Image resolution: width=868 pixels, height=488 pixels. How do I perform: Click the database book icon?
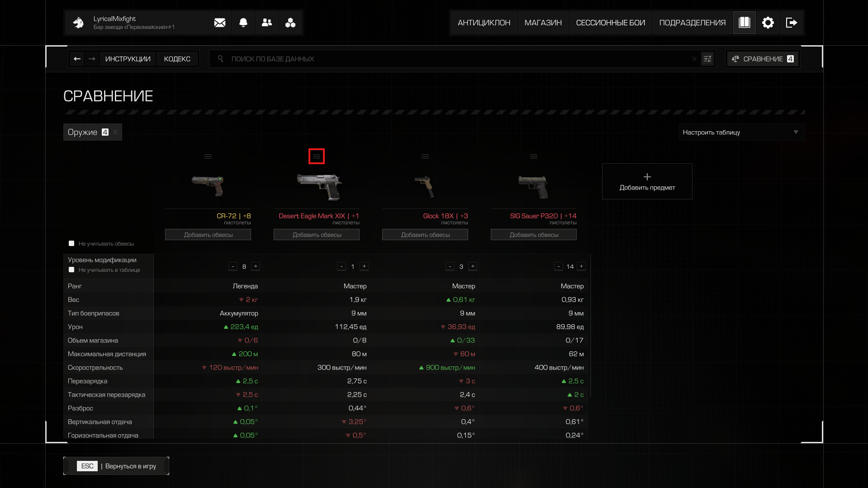tap(745, 23)
